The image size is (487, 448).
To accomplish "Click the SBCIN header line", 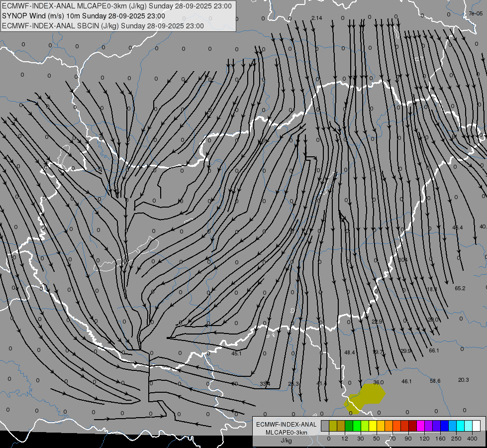I will 103,26.
